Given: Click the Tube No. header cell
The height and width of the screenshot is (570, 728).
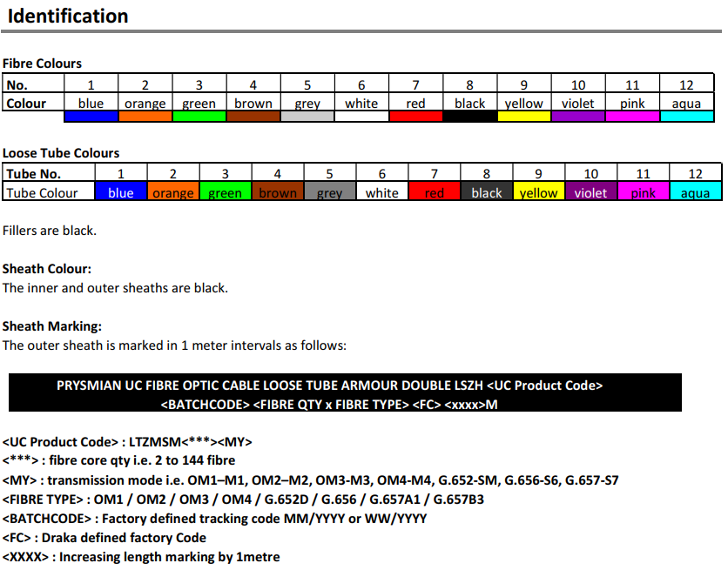Looking at the screenshot, I should [35, 173].
